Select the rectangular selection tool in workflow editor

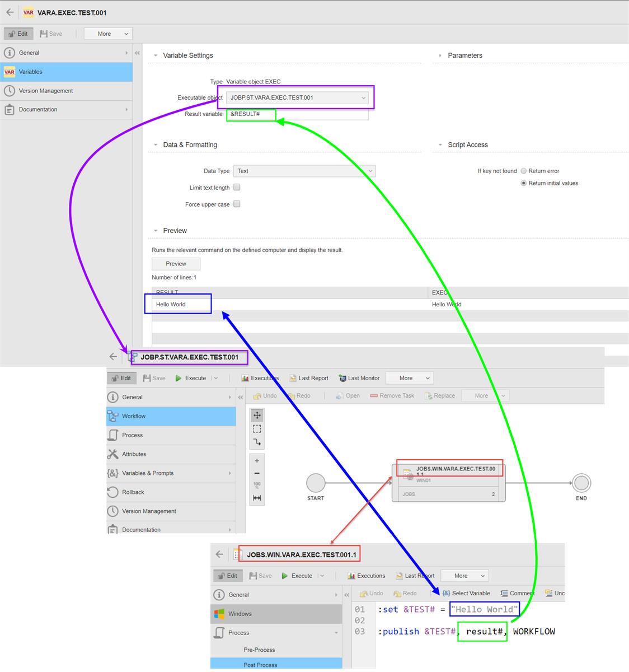tap(257, 429)
